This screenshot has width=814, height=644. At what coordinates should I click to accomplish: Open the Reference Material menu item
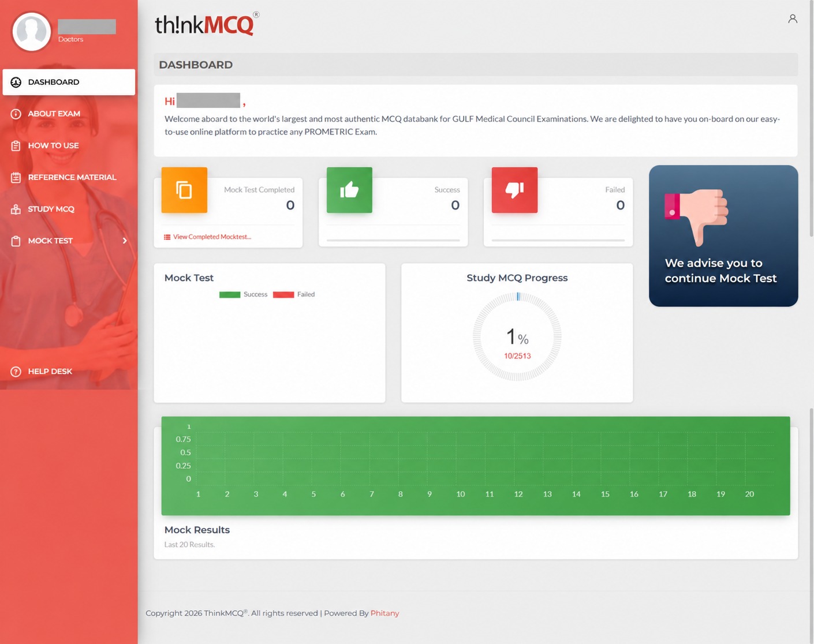69,177
